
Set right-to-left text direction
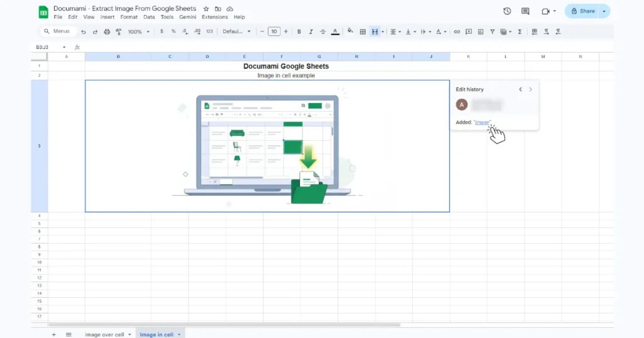pyautogui.click(x=558, y=31)
